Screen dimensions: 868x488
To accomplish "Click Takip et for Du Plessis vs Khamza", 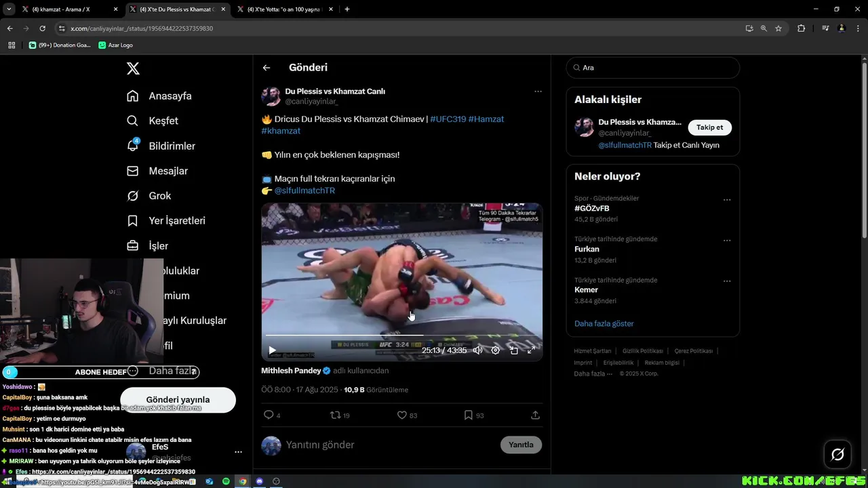I will (710, 127).
